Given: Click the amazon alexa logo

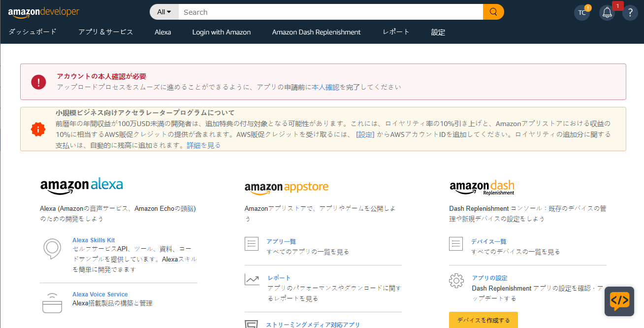Looking at the screenshot, I should click(x=82, y=186).
